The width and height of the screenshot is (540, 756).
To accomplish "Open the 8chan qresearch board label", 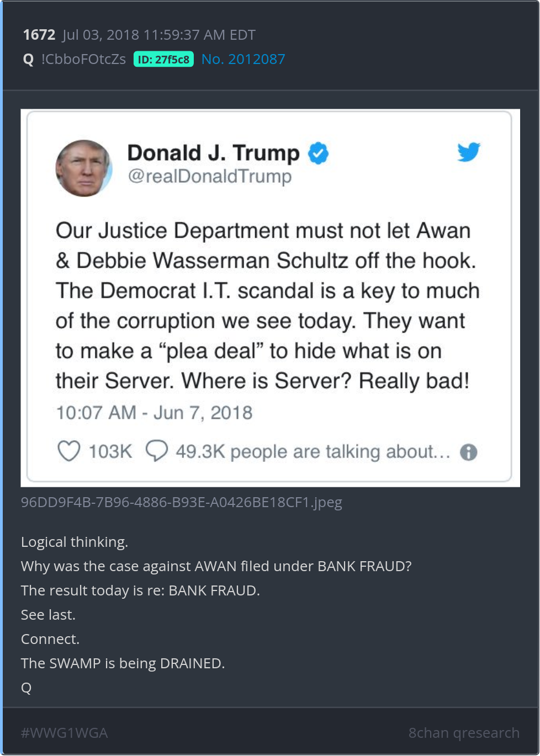I will [464, 733].
